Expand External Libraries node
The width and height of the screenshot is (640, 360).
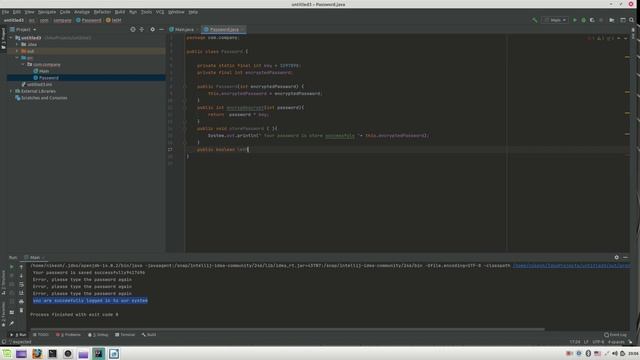[11, 91]
